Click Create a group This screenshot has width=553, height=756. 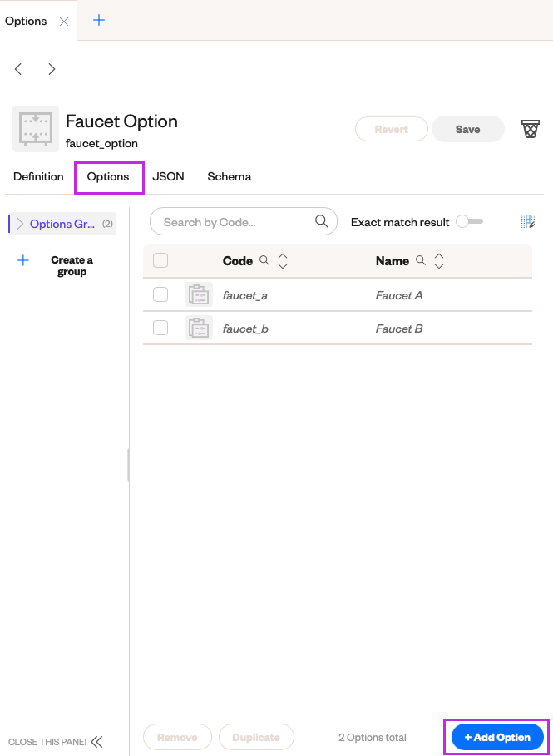(x=72, y=265)
